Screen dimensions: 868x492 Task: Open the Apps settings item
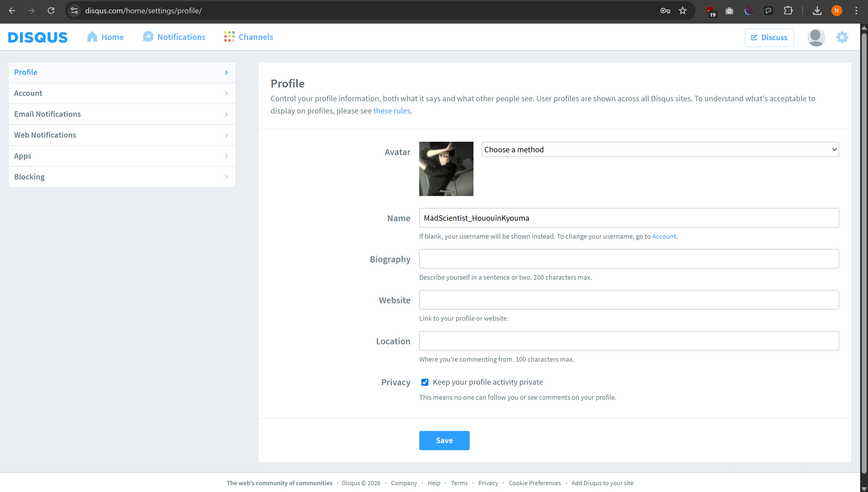[23, 156]
